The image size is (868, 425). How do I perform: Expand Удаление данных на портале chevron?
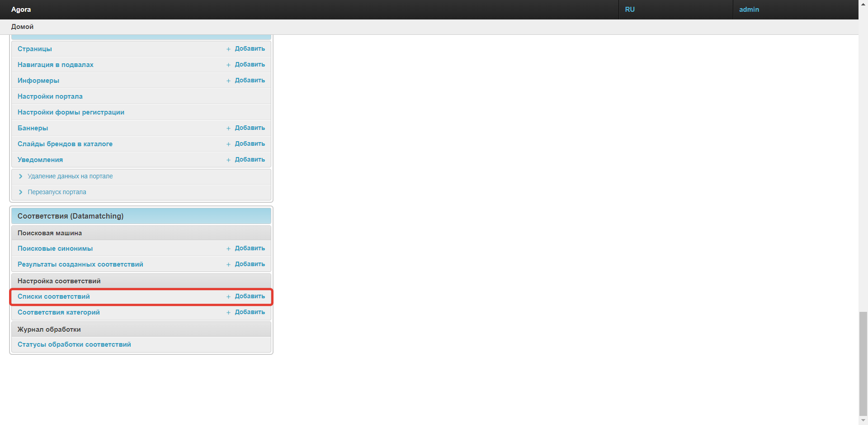click(x=21, y=177)
